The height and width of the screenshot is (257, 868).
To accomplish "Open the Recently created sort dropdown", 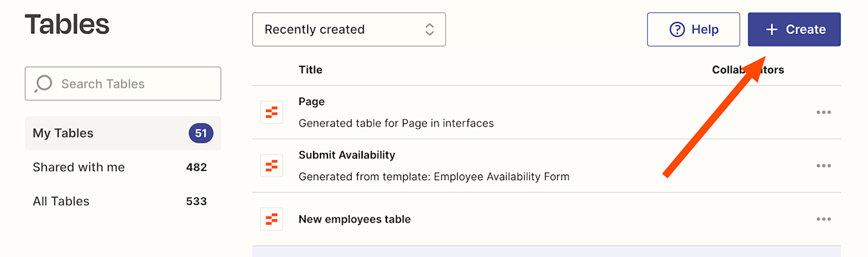I will click(x=348, y=29).
